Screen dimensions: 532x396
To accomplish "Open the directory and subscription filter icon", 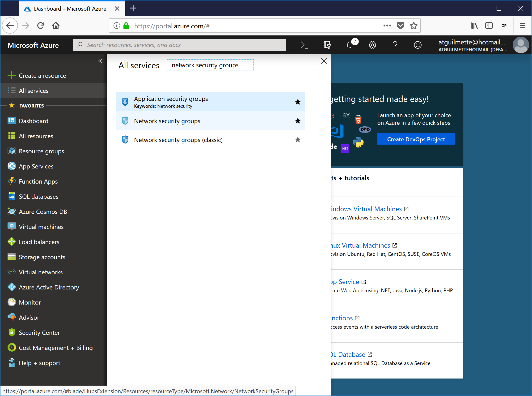I will 327,45.
